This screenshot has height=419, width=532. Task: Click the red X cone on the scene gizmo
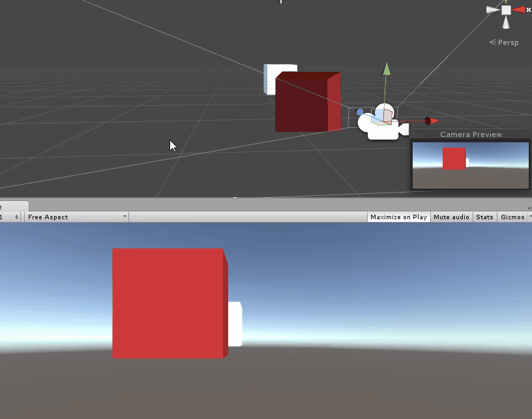tap(519, 9)
